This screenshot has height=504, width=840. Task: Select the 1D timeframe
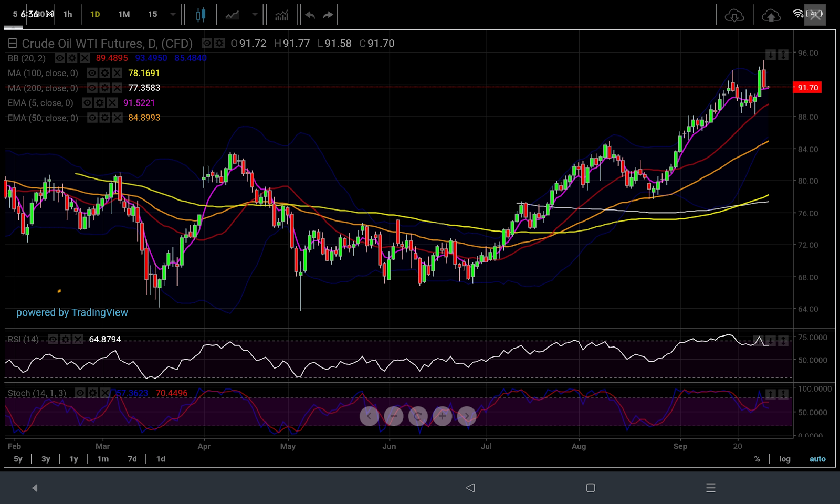pyautogui.click(x=95, y=14)
